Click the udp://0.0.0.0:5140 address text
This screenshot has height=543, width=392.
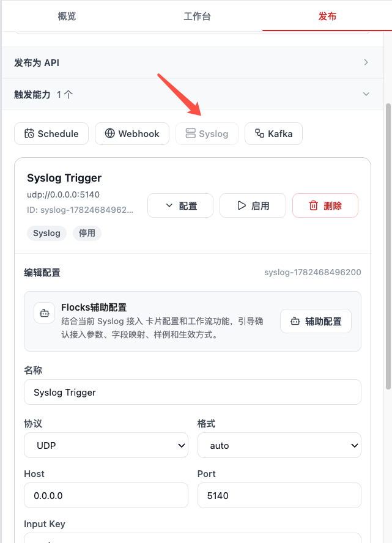(x=64, y=194)
